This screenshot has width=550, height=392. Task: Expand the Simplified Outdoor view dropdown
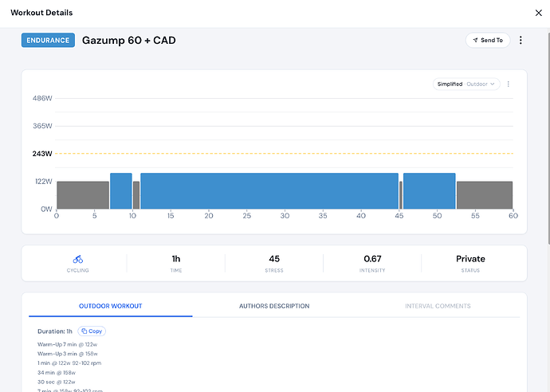tap(466, 84)
